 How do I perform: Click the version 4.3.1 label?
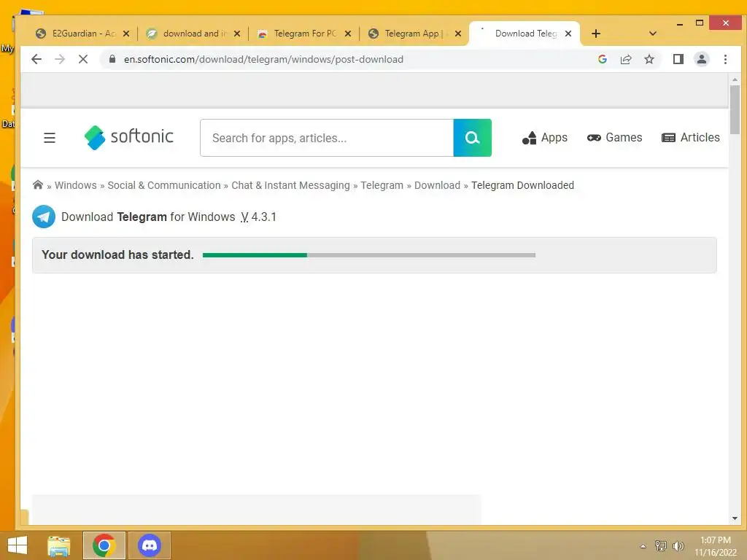click(x=258, y=217)
